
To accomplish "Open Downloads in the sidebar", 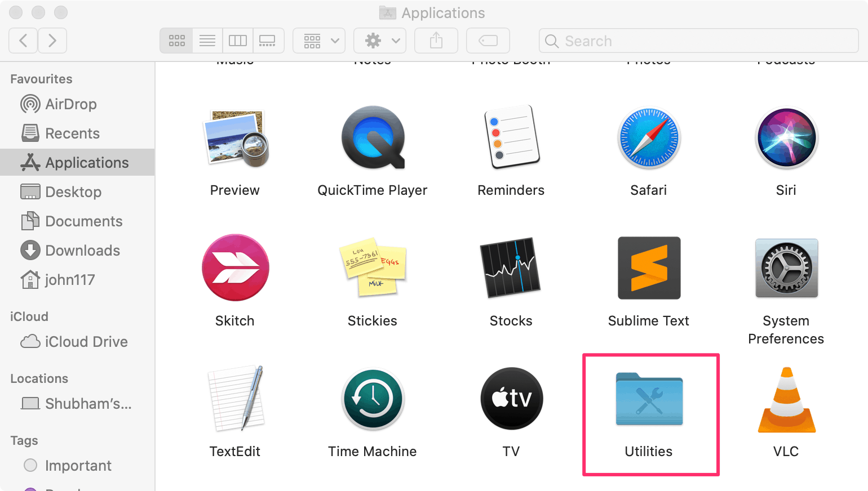I will tap(77, 251).
